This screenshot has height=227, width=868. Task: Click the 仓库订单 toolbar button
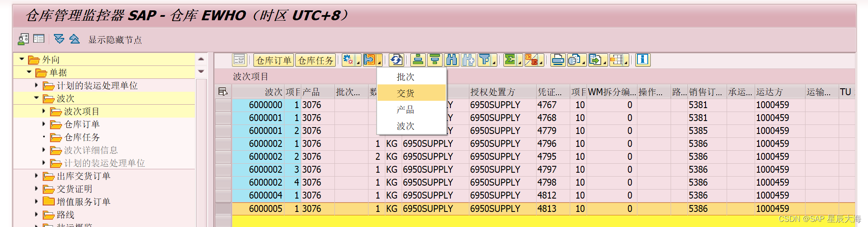[x=274, y=60]
